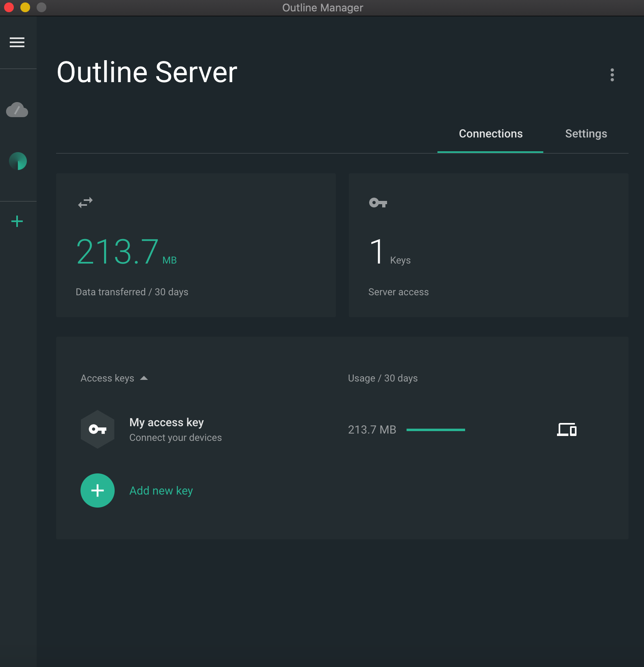Click the 1 Keys count
This screenshot has height=667, width=644.
tap(390, 252)
